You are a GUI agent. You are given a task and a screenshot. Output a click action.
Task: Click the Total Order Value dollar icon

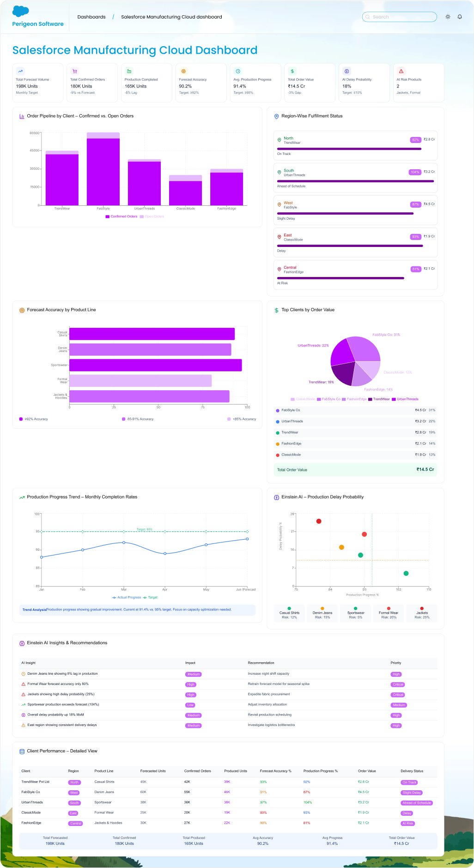tap(292, 71)
